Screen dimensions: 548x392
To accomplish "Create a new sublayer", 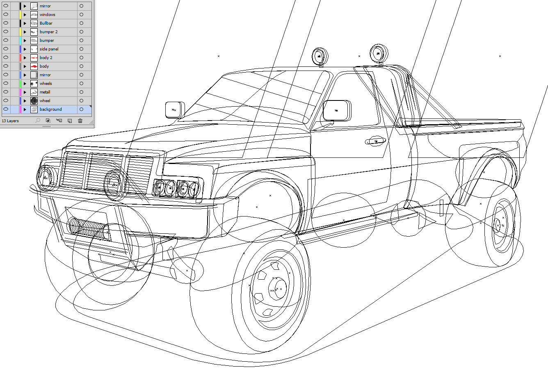I will coord(58,121).
